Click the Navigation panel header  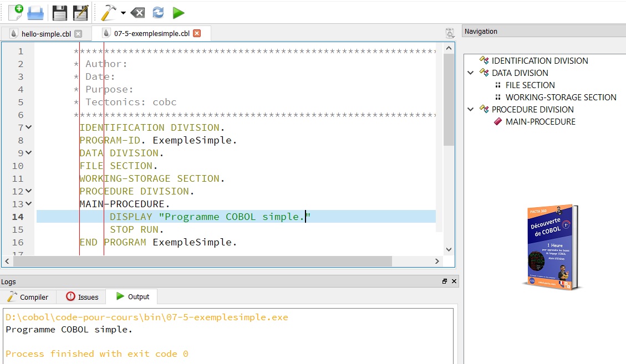pyautogui.click(x=544, y=31)
